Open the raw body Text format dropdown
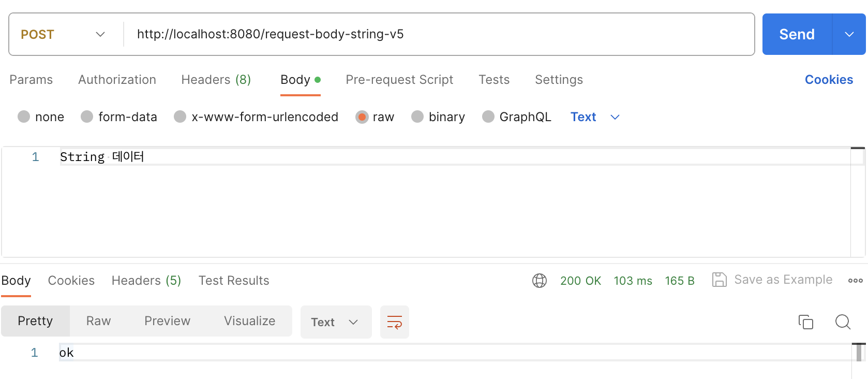 point(595,117)
